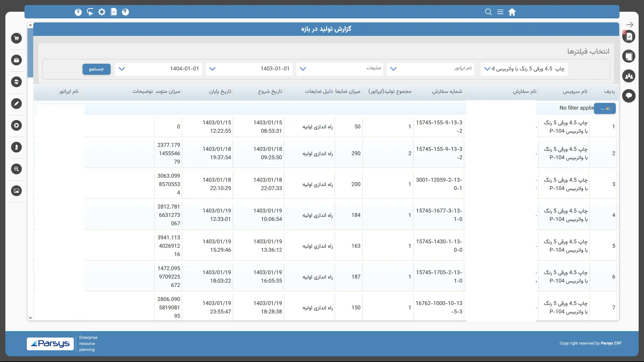Select the pencil edit sidebar icon

coord(16,104)
